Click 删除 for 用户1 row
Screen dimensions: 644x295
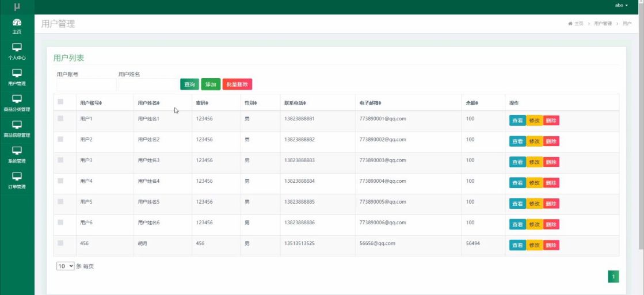tap(551, 120)
